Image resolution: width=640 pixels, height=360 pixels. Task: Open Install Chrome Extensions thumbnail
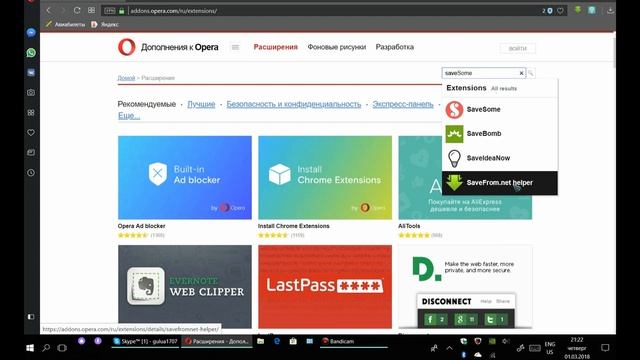point(325,178)
